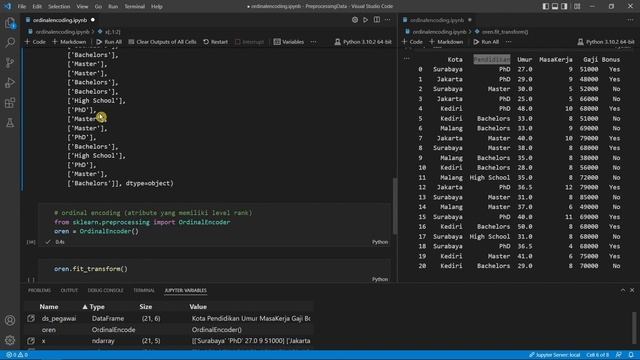This screenshot has width=640, height=360.
Task: Switch to the Problems panel tab
Action: 40,290
